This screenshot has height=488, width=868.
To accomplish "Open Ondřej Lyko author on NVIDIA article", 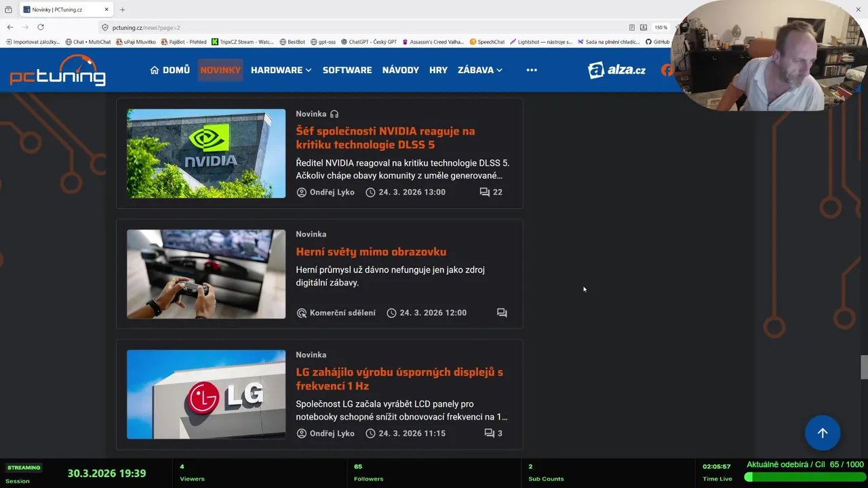I will [325, 192].
